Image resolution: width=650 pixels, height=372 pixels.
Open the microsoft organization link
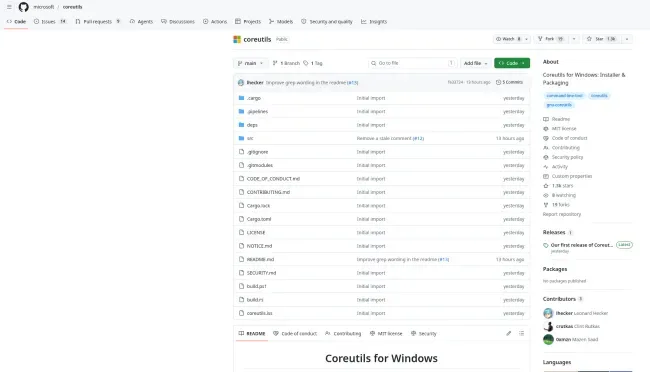click(44, 7)
